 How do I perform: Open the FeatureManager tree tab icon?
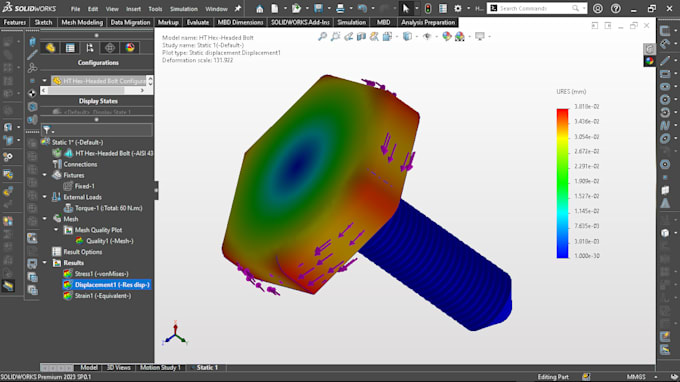pyautogui.click(x=50, y=48)
